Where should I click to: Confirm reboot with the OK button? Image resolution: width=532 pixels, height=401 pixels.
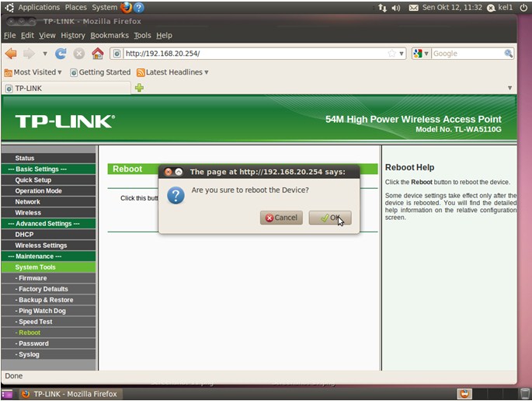point(330,218)
